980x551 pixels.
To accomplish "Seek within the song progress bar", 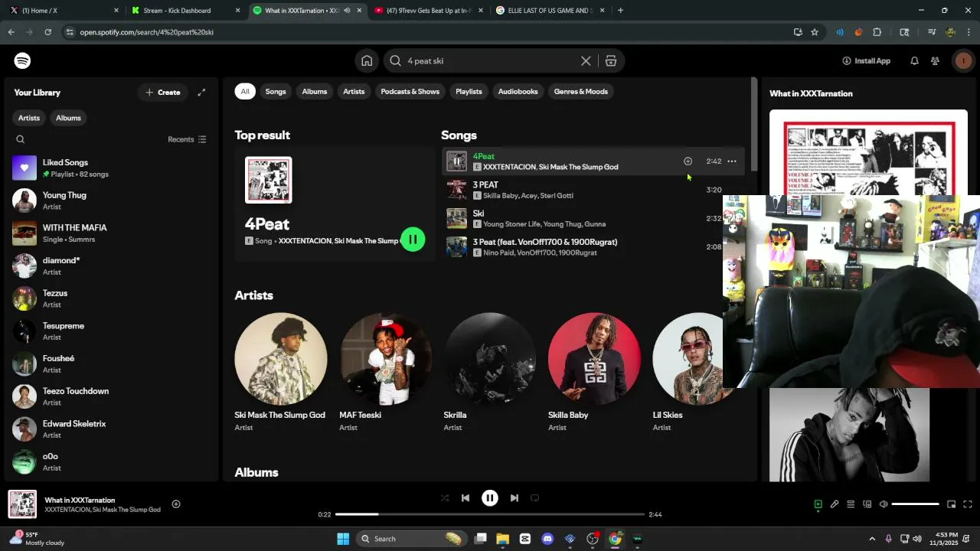I will (x=490, y=514).
